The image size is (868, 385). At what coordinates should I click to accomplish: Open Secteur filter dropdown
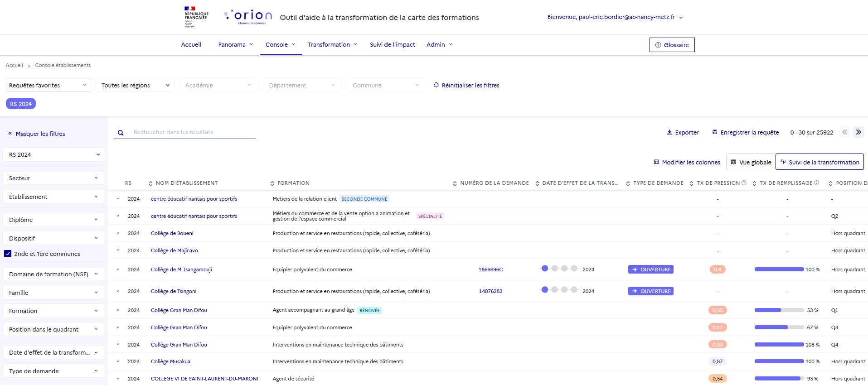tap(54, 178)
